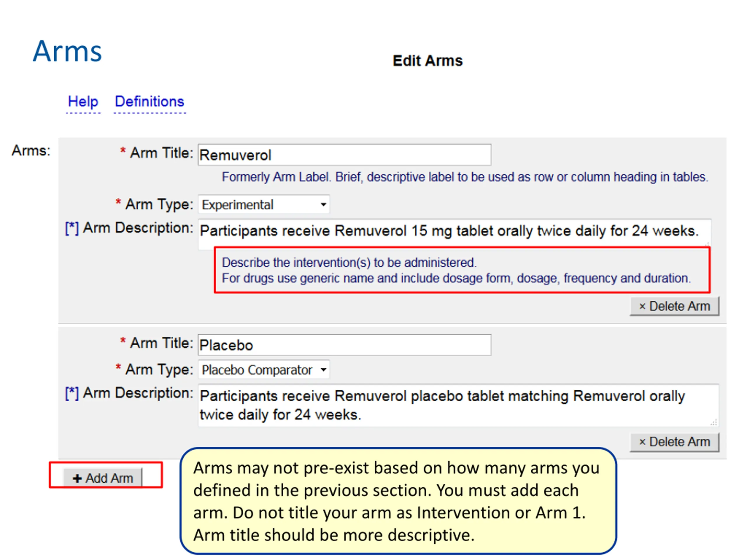This screenshot has height=560, width=747.
Task: Add a new arm with Add Arm
Action: coord(103,478)
